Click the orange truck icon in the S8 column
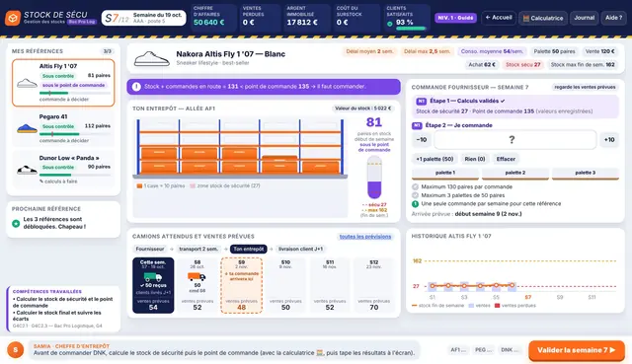 (x=197, y=276)
